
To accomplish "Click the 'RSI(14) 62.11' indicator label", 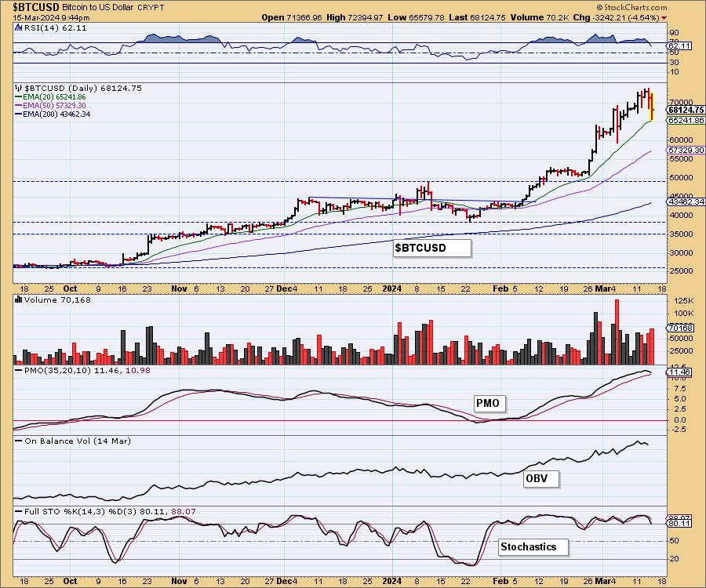I will tap(56, 27).
